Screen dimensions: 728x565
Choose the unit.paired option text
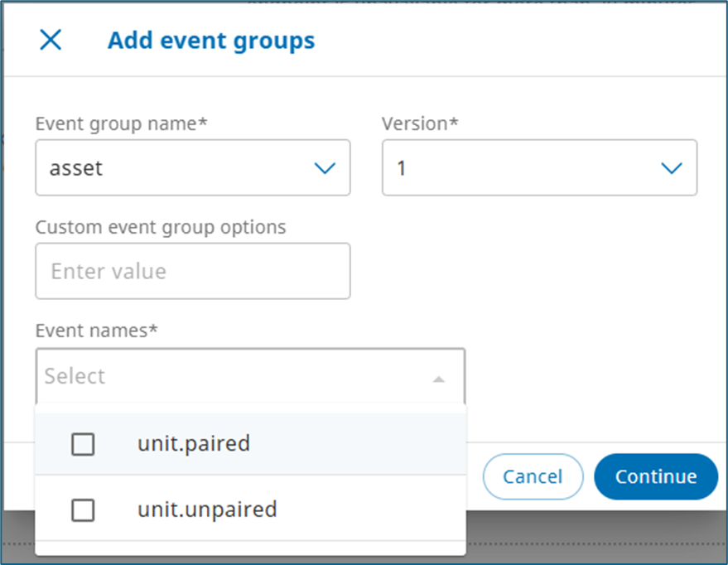coord(194,443)
